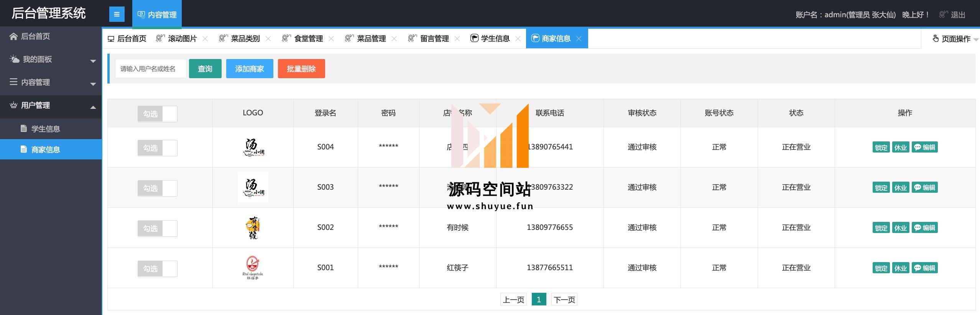Close the 菜品类别 tab
The width and height of the screenshot is (980, 315).
268,39
